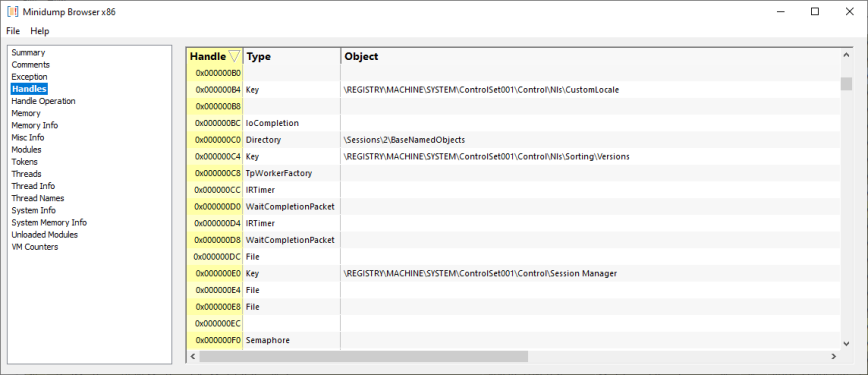Open the Thread Names section
The image size is (868, 375).
click(x=38, y=199)
